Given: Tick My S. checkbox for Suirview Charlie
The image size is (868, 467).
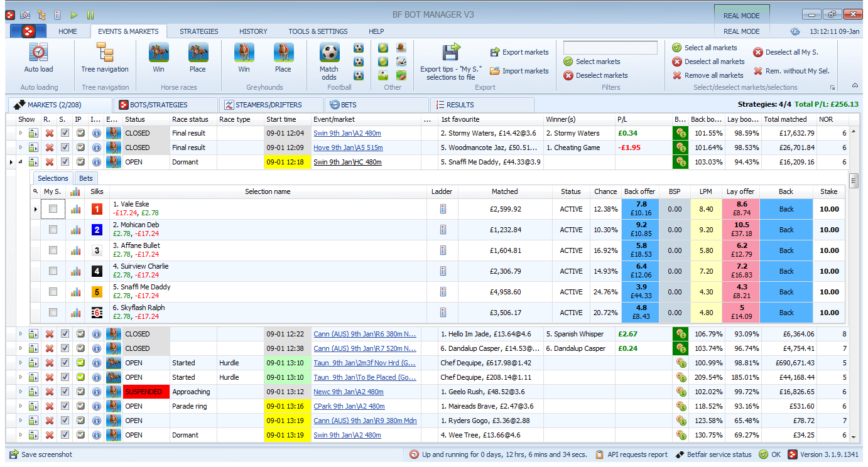Looking at the screenshot, I should tap(53, 271).
